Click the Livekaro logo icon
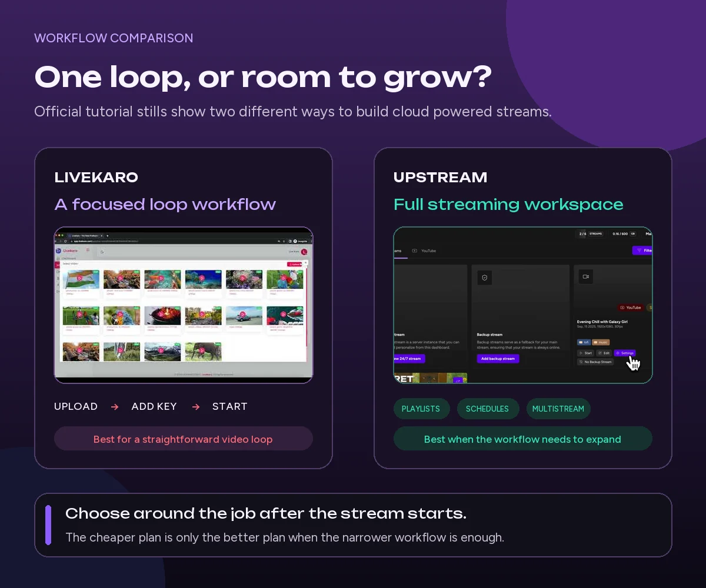 [x=58, y=250]
